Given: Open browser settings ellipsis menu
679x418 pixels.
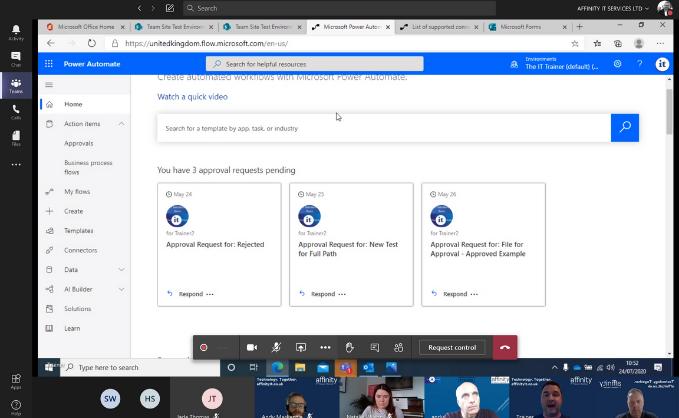Looking at the screenshot, I should coord(660,43).
